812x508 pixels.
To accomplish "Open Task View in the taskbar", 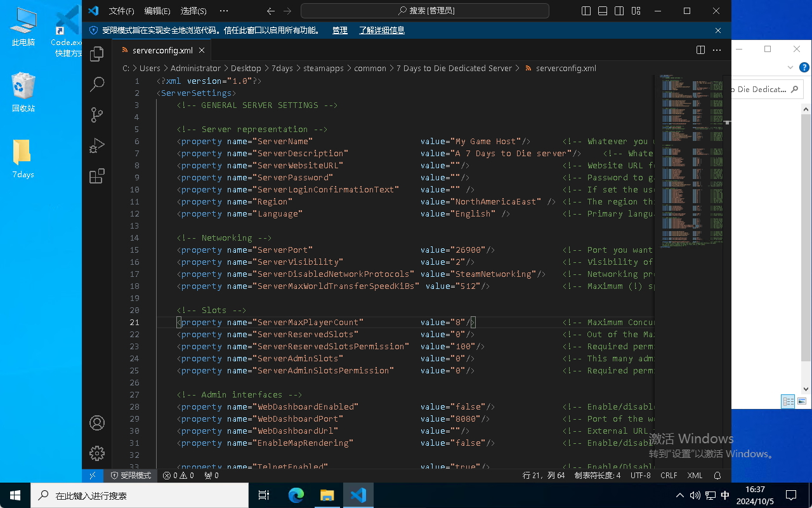I will pos(264,495).
